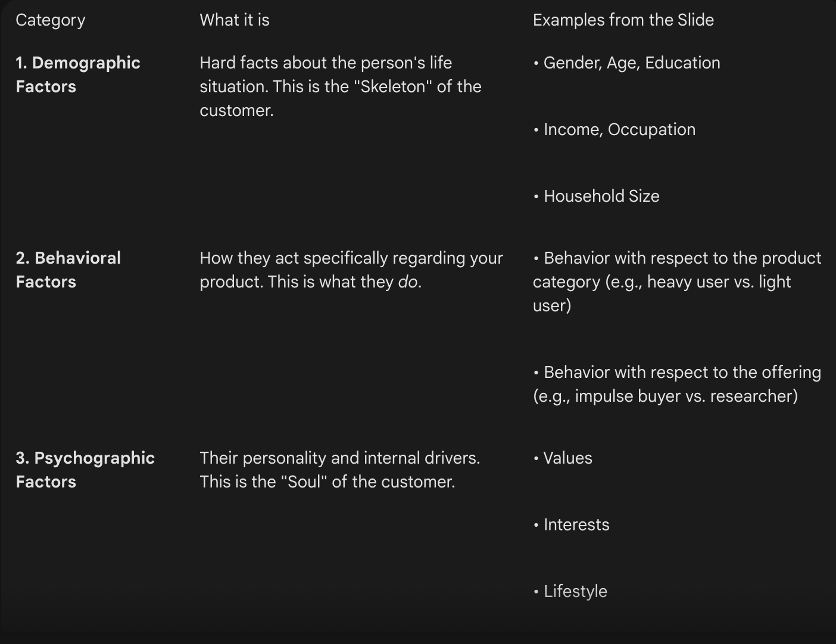
Task: Click the "Examples from the Slide" header
Action: coord(623,20)
